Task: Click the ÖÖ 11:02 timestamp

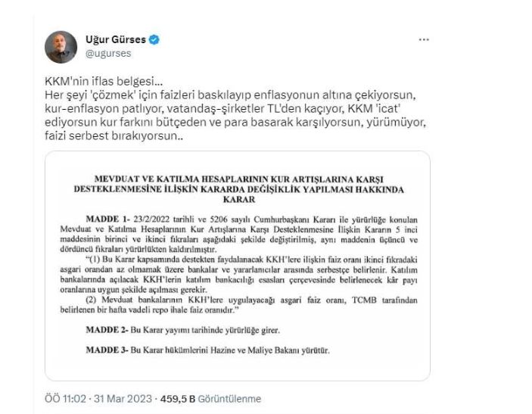Action: (66, 399)
